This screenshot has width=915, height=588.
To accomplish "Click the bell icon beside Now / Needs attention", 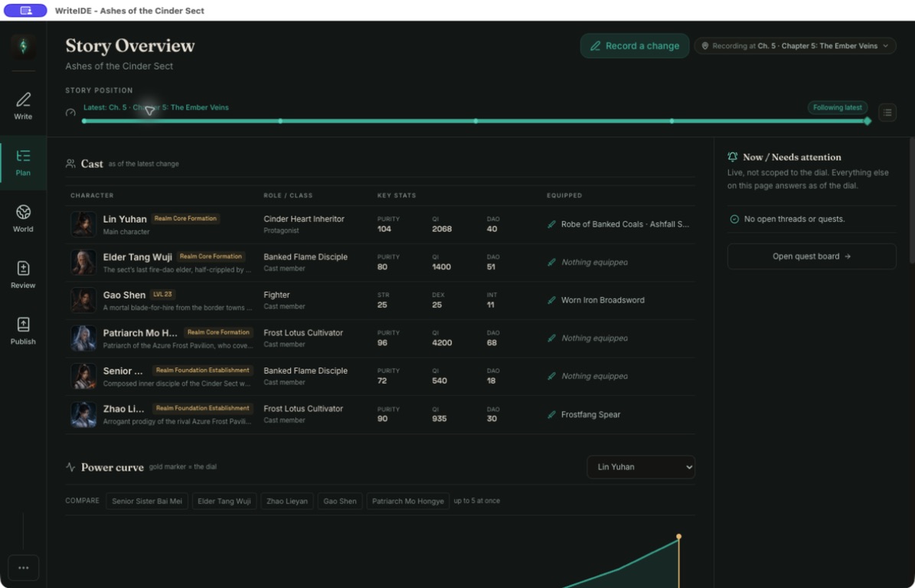I will click(732, 157).
